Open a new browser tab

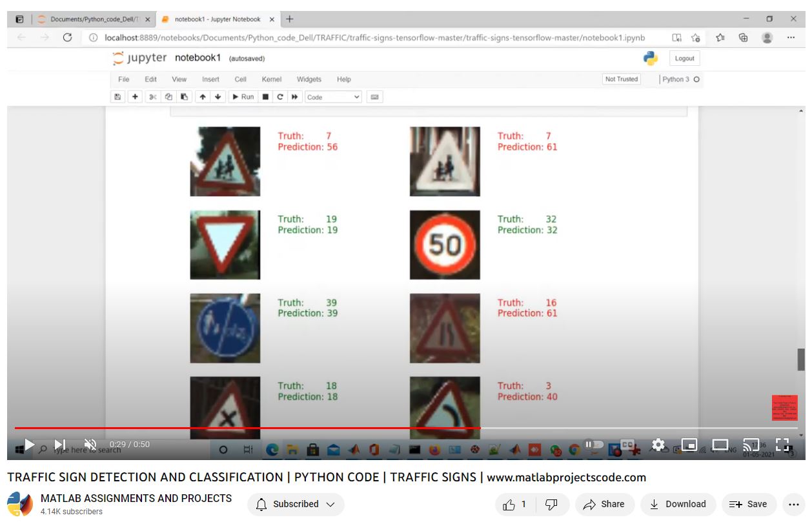290,19
